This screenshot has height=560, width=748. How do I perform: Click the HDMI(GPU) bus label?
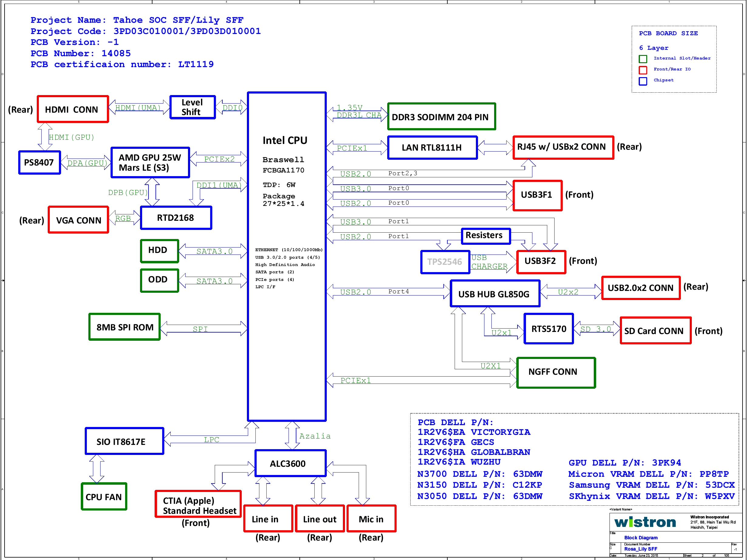[71, 137]
